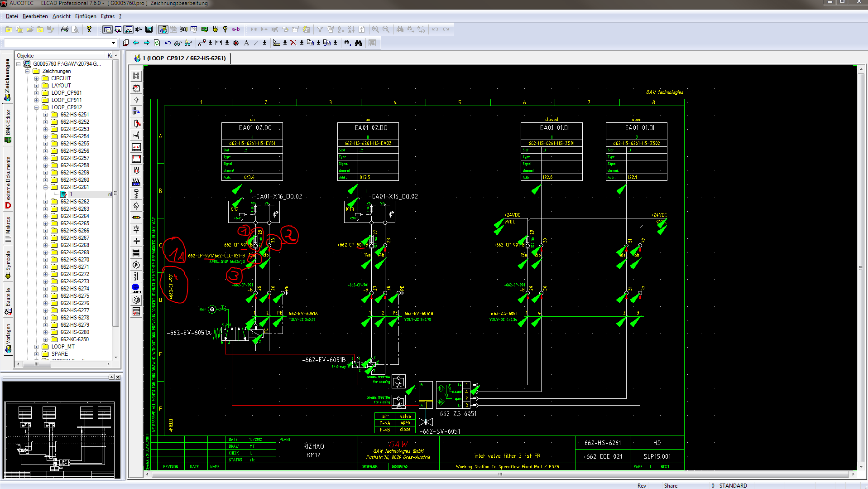Select sheet 1 under 662-HS-6261

click(71, 194)
